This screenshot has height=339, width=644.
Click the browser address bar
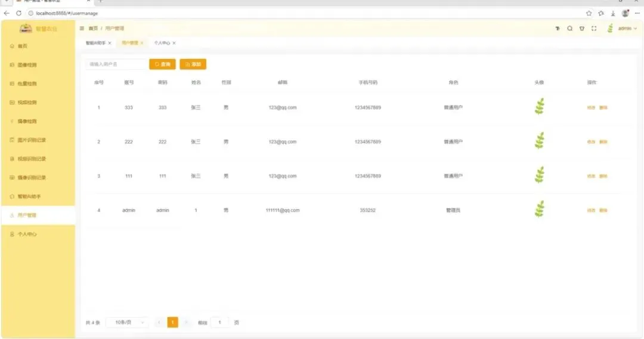tap(304, 13)
